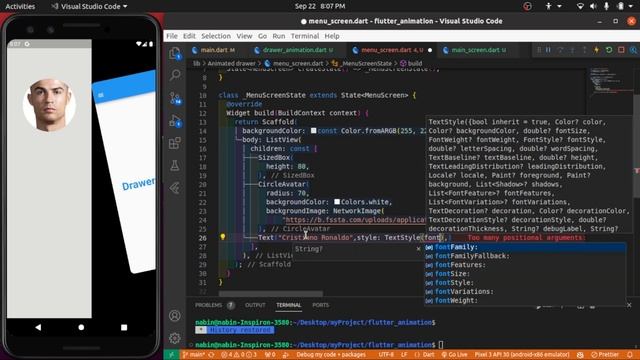640x360 pixels.
Task: Open the widget inspector in debug toolbar
Action: (633, 50)
